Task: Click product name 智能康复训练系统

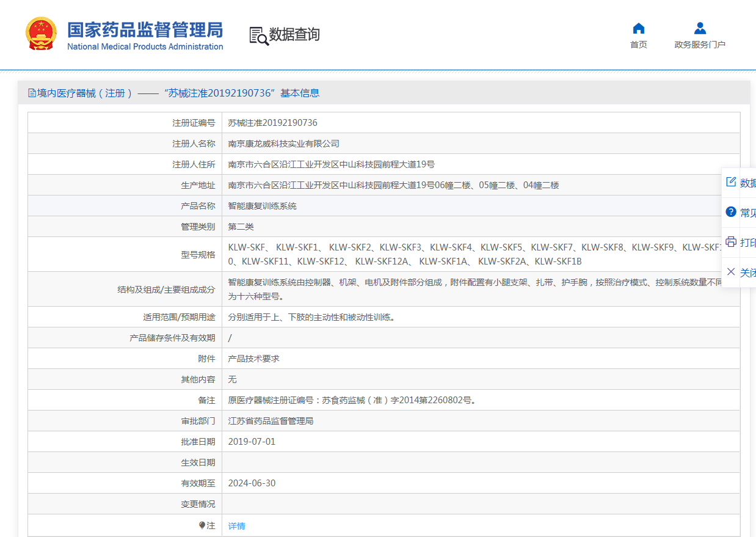Action: (262, 206)
